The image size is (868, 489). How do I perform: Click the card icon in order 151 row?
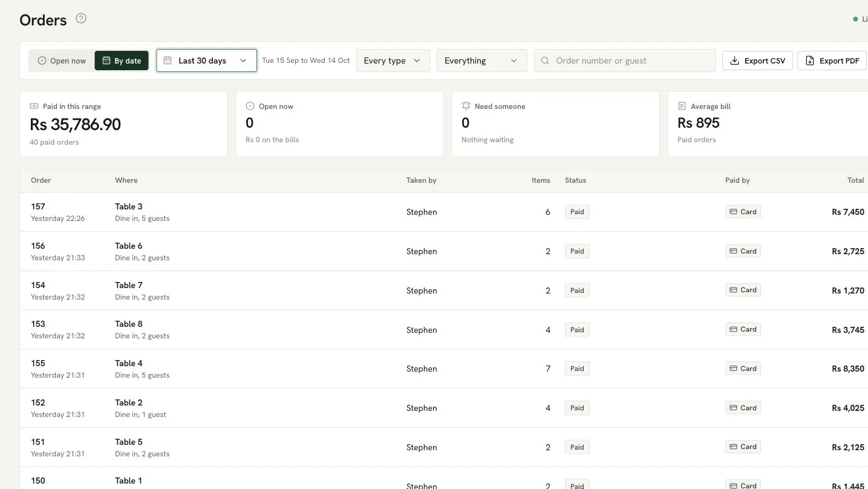click(733, 447)
